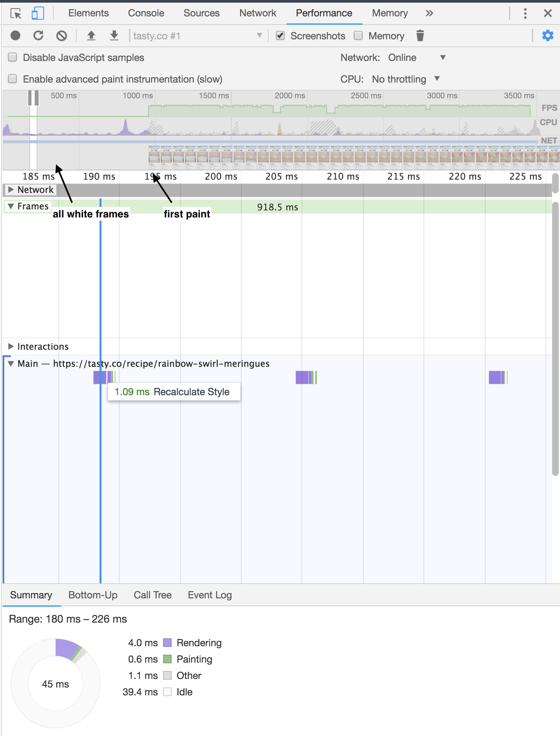This screenshot has height=736, width=560.
Task: Expand the Network track
Action: point(11,190)
